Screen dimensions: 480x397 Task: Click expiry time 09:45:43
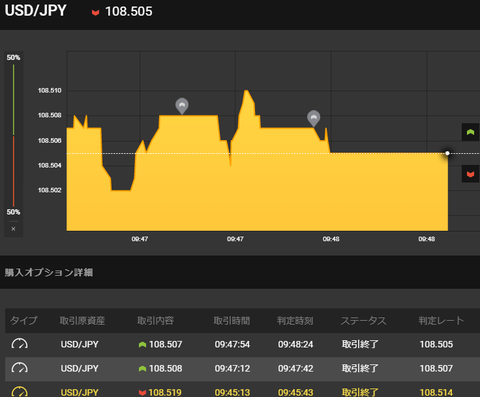tap(296, 392)
